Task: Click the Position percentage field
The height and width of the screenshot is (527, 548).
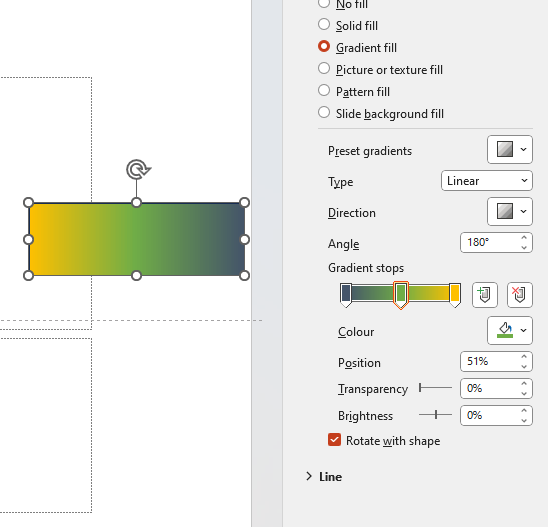Action: click(x=496, y=361)
